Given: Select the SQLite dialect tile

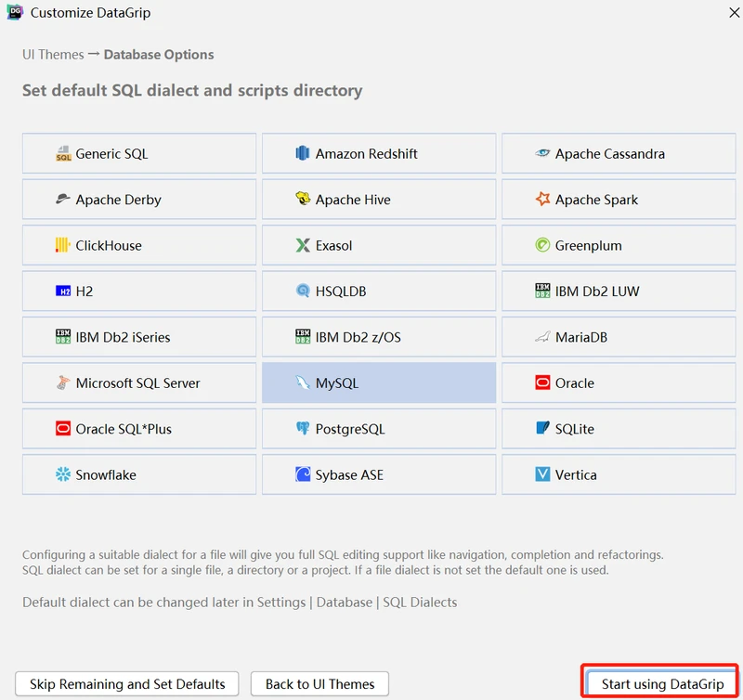Looking at the screenshot, I should (619, 429).
